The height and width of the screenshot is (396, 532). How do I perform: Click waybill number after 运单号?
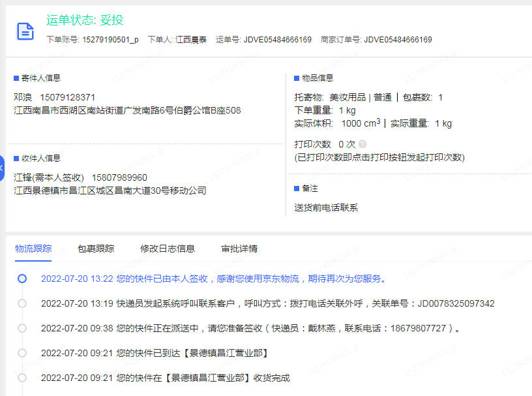click(278, 40)
